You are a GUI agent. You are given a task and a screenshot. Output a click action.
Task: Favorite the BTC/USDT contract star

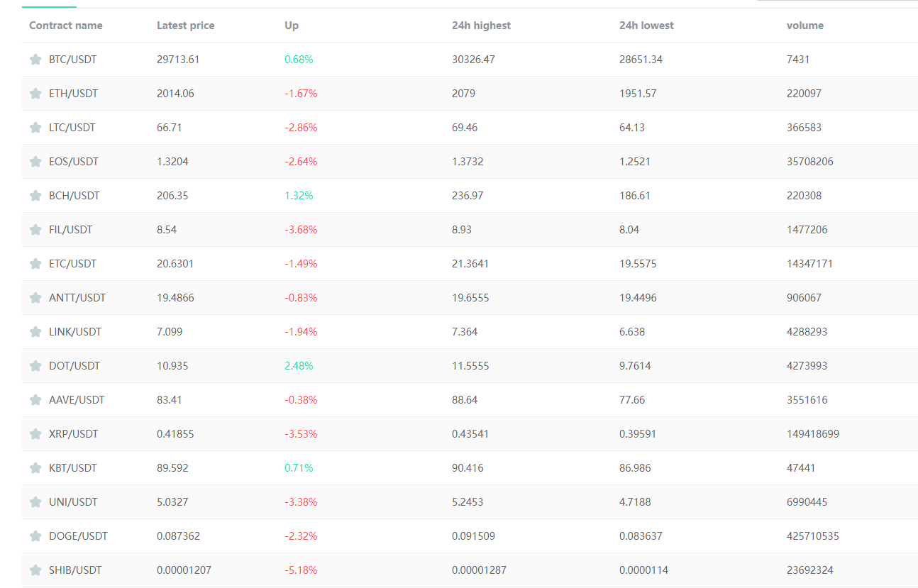click(x=35, y=60)
